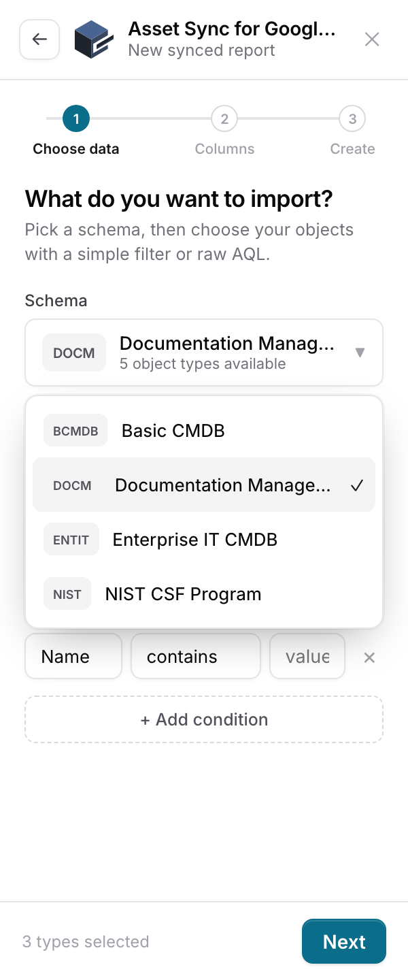Select step 1 Choose data
The width and height of the screenshot is (408, 980).
coord(76,131)
